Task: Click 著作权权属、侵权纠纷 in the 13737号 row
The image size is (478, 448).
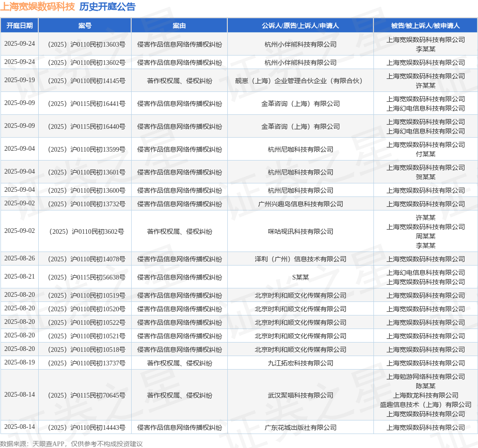Action: pos(179,363)
